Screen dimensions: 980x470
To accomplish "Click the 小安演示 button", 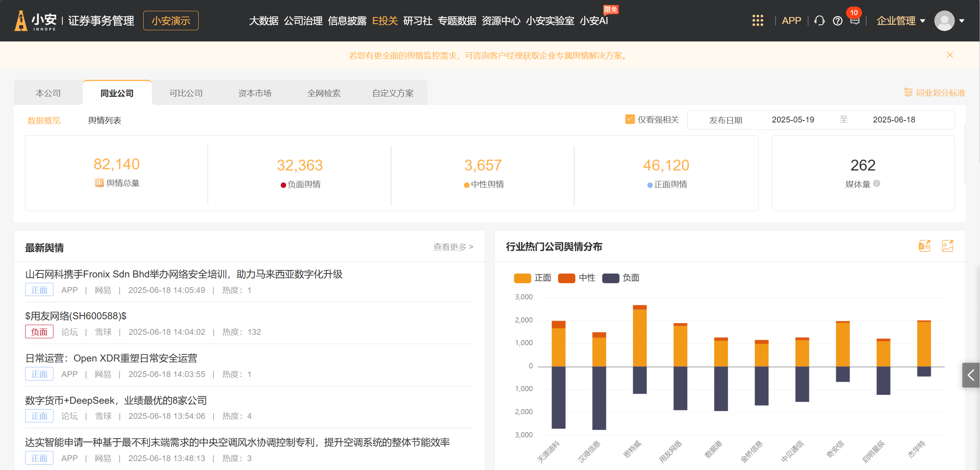I will [x=171, y=21].
